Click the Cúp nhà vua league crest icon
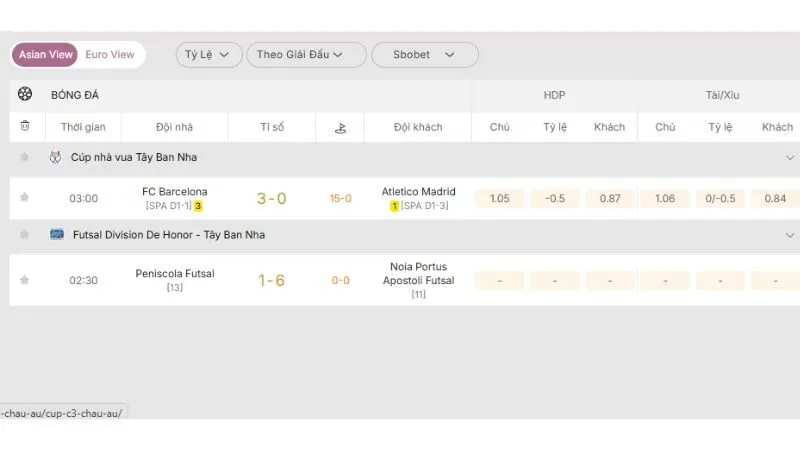This screenshot has width=800, height=450. pos(55,158)
